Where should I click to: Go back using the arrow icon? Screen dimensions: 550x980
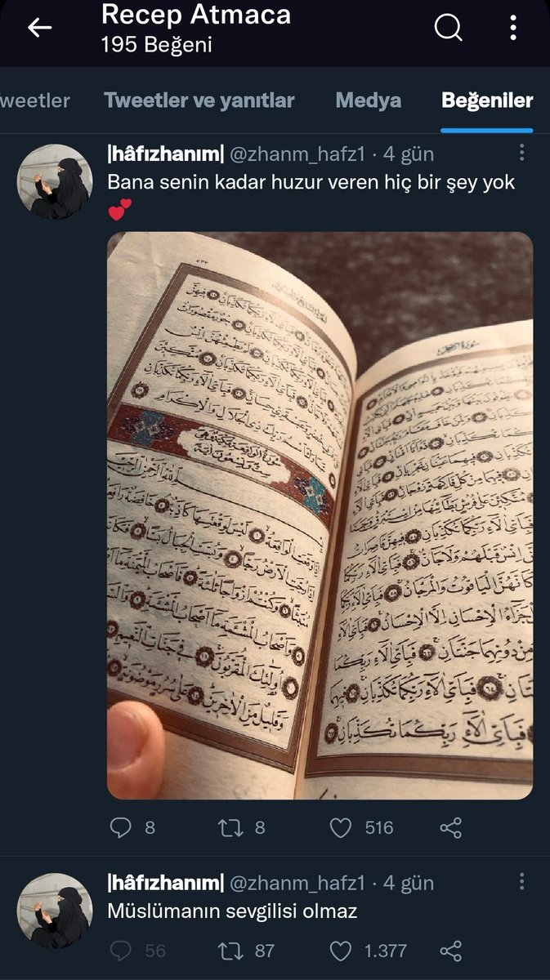pos(39,29)
